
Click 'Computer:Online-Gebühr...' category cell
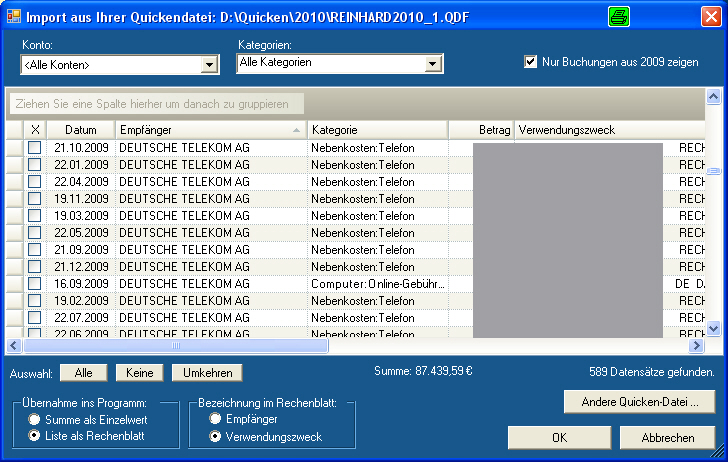pos(377,284)
